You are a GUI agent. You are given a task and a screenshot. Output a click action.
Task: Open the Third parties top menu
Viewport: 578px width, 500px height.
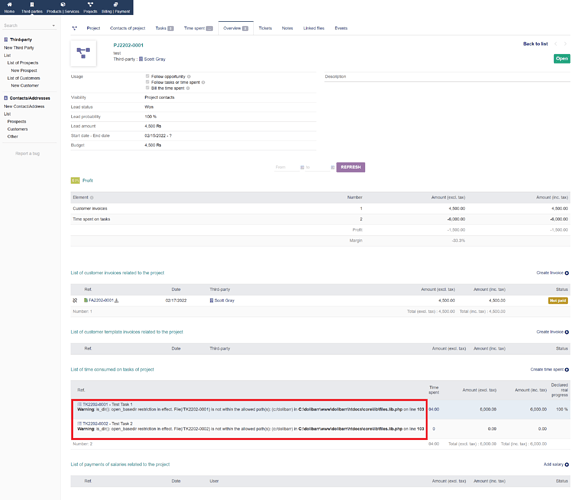tap(32, 7)
